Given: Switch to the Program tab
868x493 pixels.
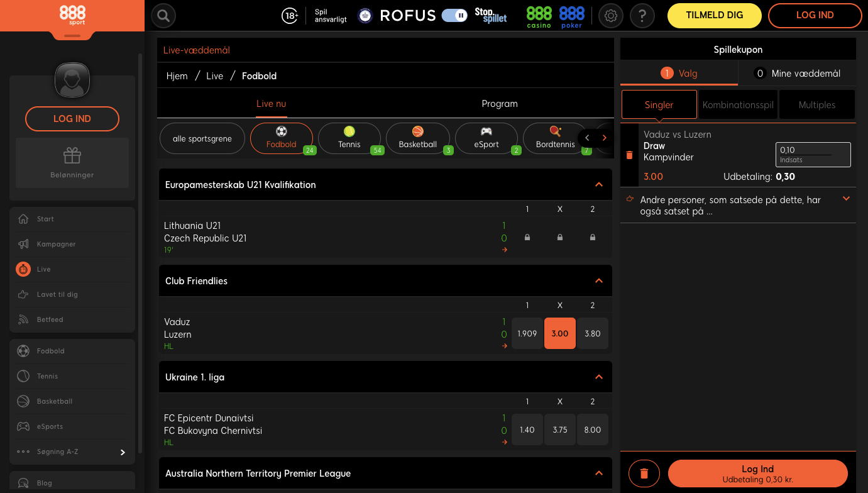Looking at the screenshot, I should coord(500,104).
